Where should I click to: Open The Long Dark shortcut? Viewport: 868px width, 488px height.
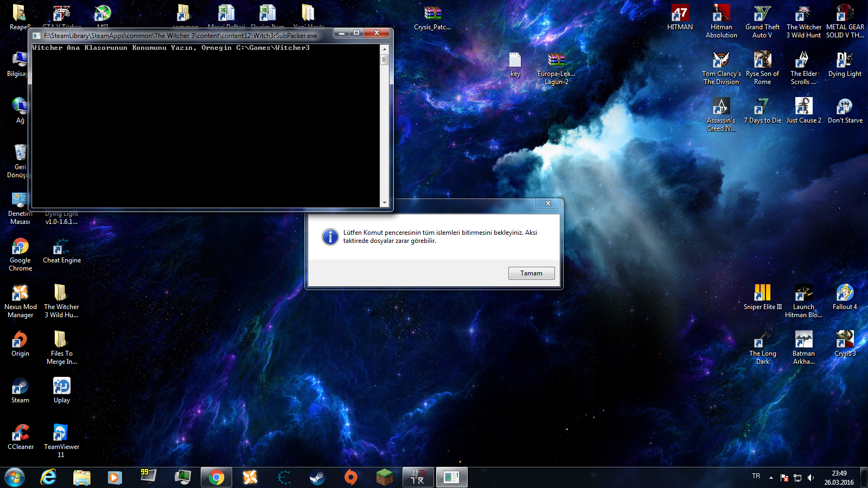click(x=762, y=348)
